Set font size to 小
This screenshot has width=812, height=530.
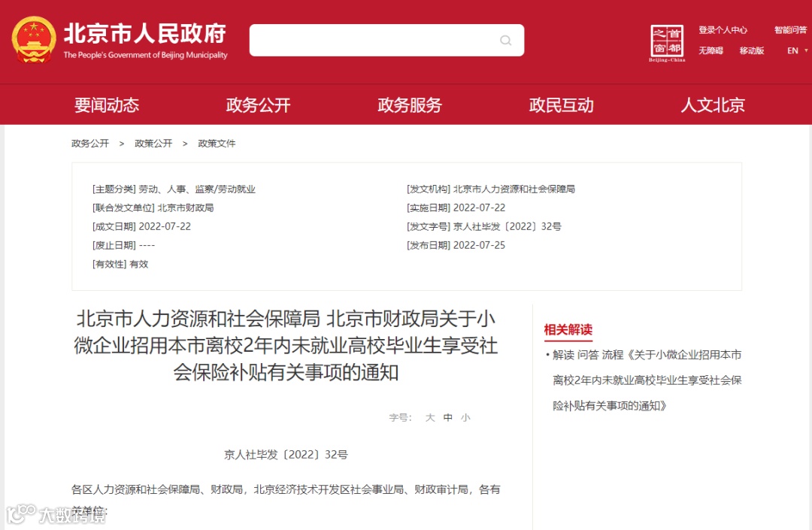[x=465, y=418]
